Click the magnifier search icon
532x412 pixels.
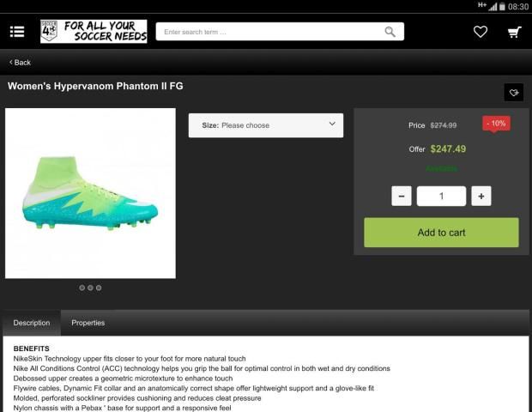(390, 32)
